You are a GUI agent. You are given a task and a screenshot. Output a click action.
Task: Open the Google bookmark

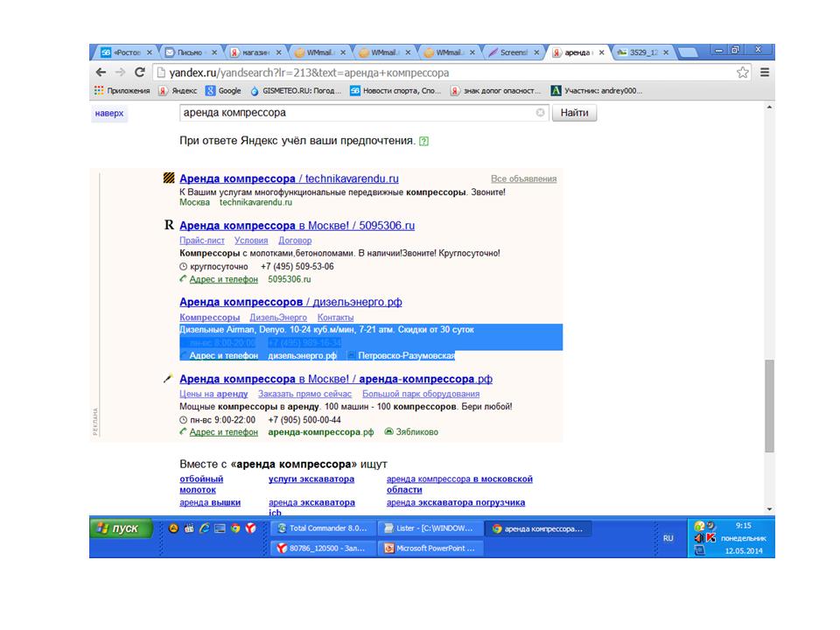223,91
